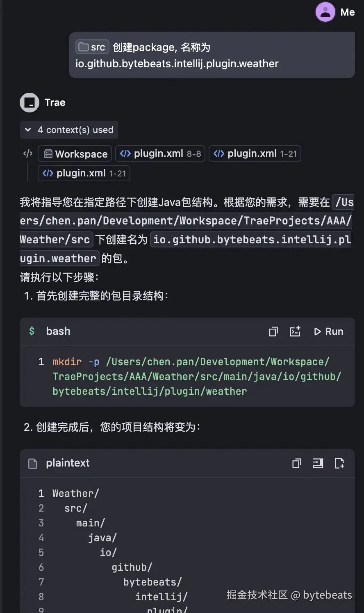Viewport: 364px width, 613px height.
Task: Click the Me profile avatar
Action: click(325, 12)
